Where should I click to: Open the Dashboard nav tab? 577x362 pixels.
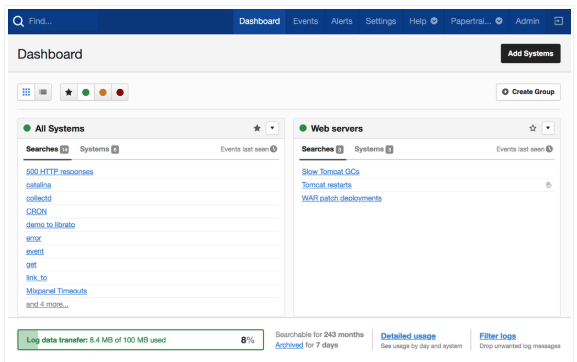259,21
